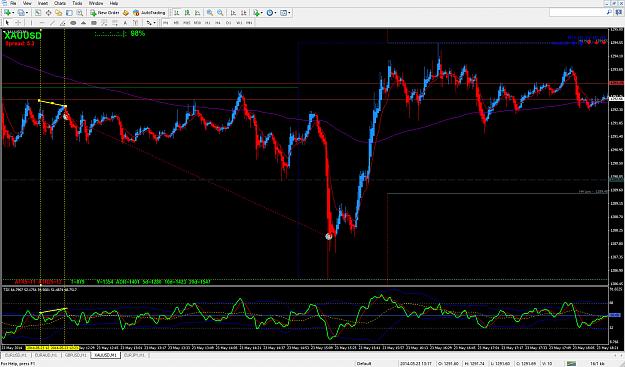Select the equidistant channel tool
The height and width of the screenshot is (367, 625).
click(x=63, y=23)
